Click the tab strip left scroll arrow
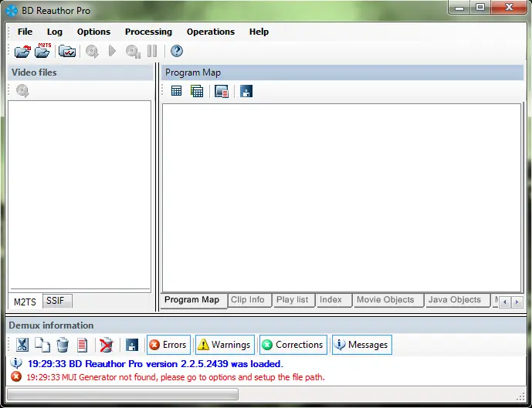 505,302
